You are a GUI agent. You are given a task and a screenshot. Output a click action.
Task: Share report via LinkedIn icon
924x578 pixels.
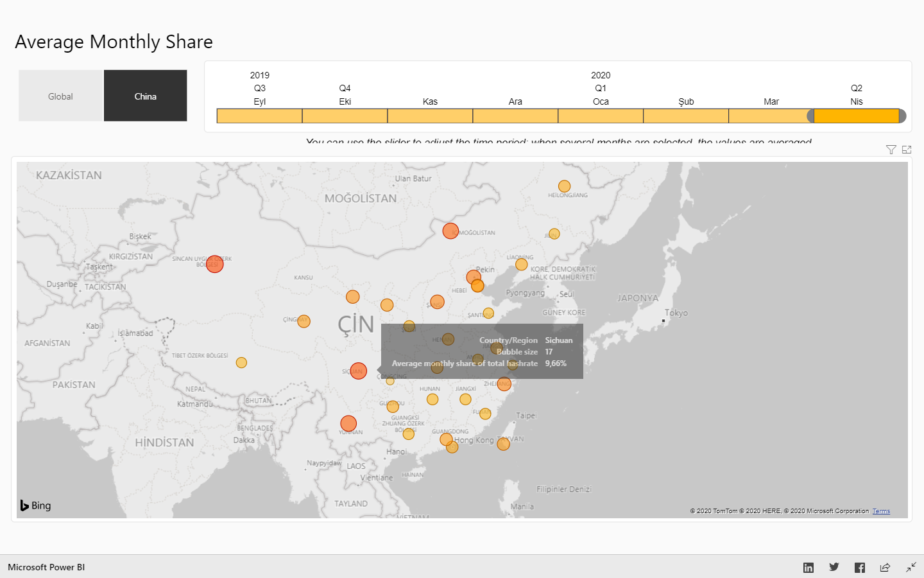pos(809,567)
